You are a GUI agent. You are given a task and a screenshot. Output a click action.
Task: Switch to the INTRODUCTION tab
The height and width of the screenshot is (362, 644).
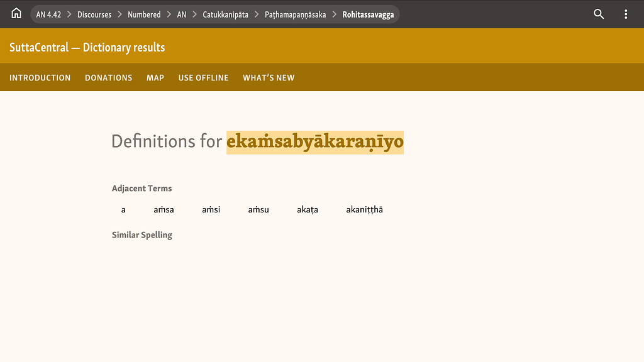(x=40, y=77)
